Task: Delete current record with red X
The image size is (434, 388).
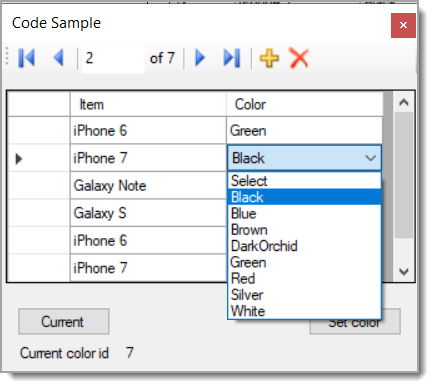Action: 299,58
